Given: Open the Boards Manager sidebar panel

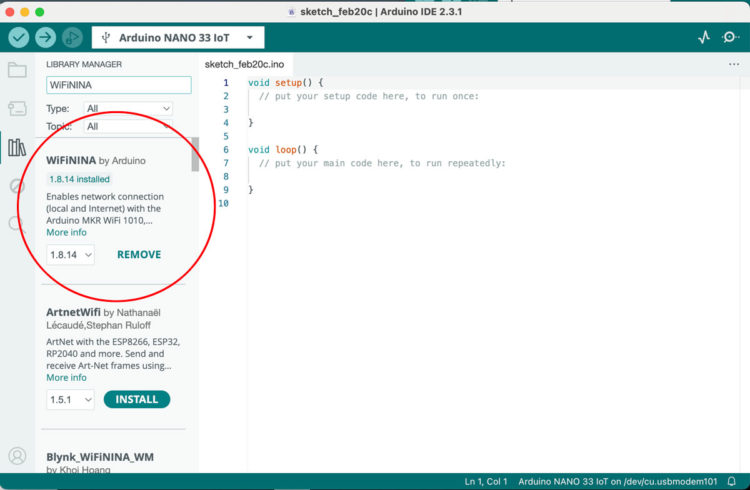Looking at the screenshot, I should pyautogui.click(x=17, y=108).
